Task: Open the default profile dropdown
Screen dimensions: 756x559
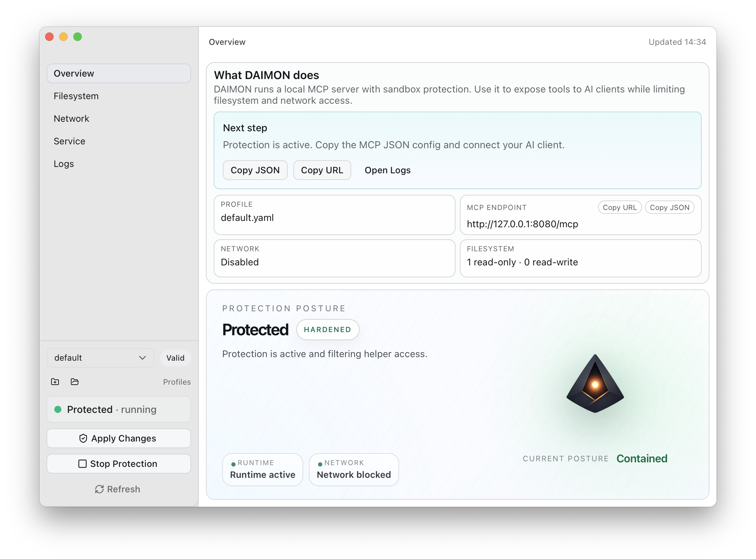Action: pos(100,358)
